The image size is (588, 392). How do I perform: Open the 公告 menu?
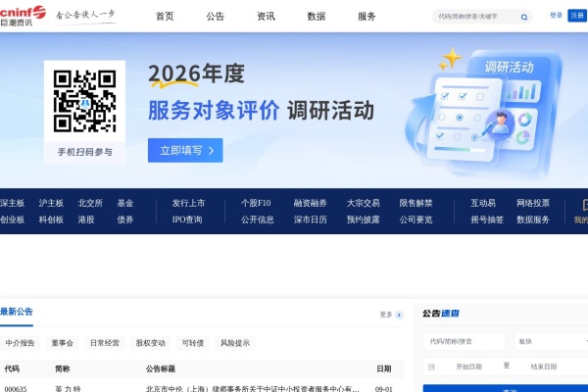tap(216, 16)
